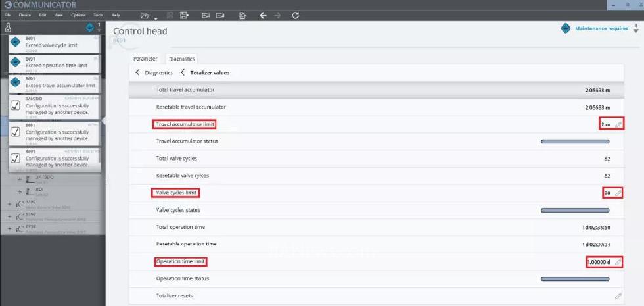Edit the Travel accumulator limit pencil icon
Viewport: 644px width, 306px height.
coord(618,124)
